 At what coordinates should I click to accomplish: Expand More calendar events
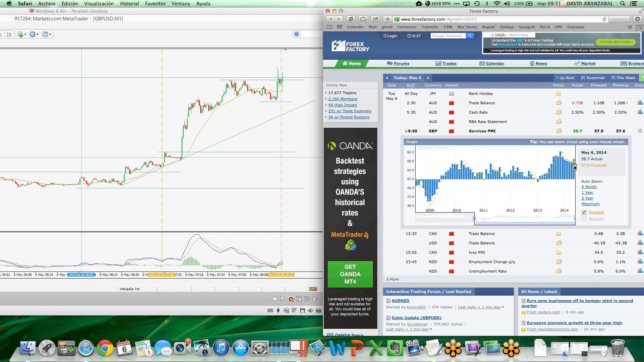click(392, 279)
